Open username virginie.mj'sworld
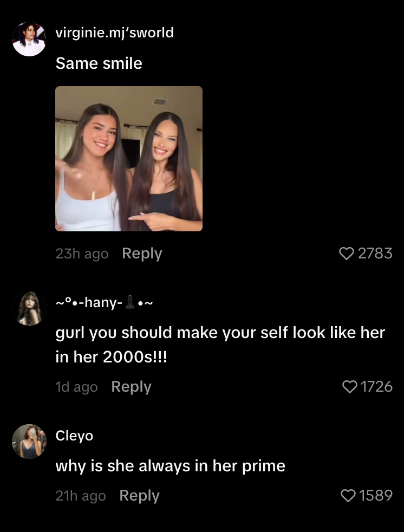The height and width of the screenshot is (532, 404). click(x=115, y=33)
